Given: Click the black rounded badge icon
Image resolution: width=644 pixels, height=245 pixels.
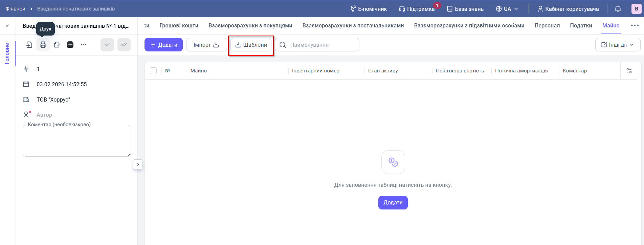Looking at the screenshot, I should [x=70, y=45].
